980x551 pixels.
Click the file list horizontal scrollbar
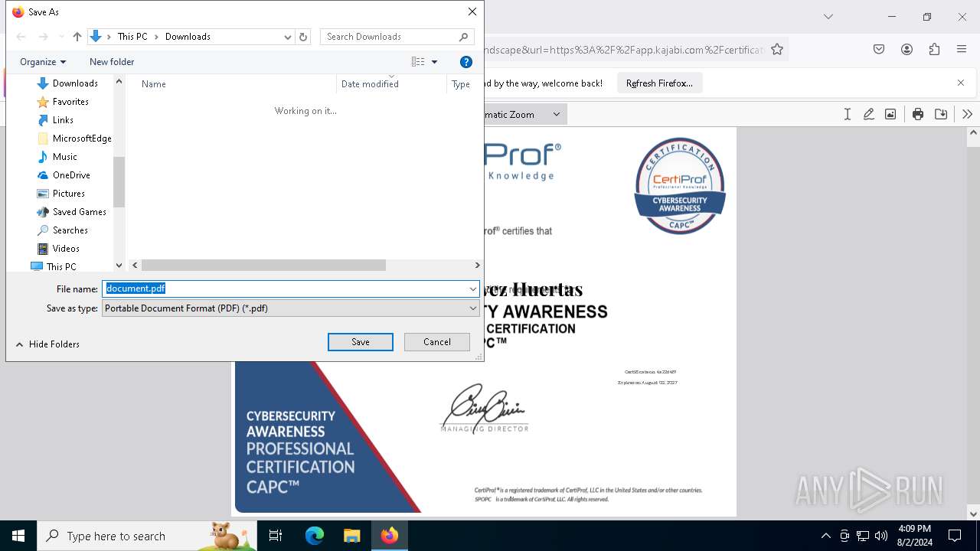263,265
